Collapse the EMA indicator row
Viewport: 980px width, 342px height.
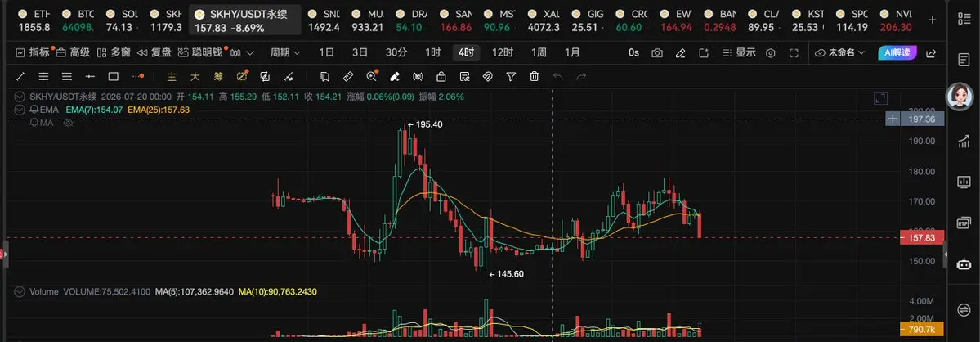[20, 110]
